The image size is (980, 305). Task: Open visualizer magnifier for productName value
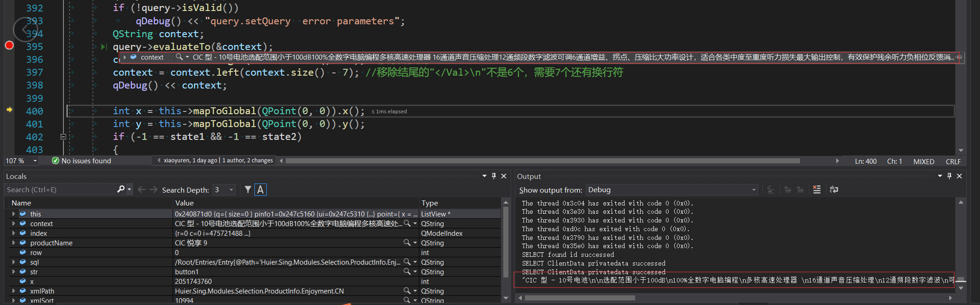tap(407, 243)
